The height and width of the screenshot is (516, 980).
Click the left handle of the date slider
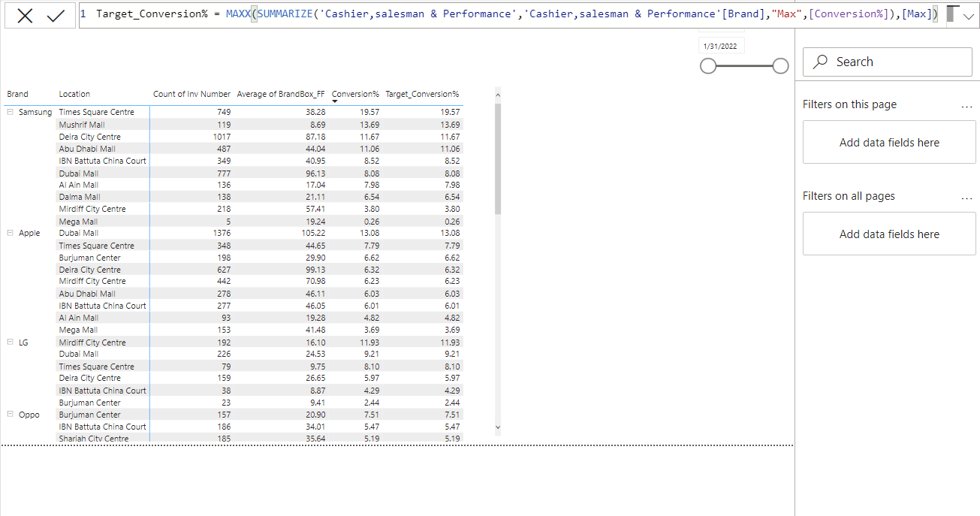tap(708, 66)
